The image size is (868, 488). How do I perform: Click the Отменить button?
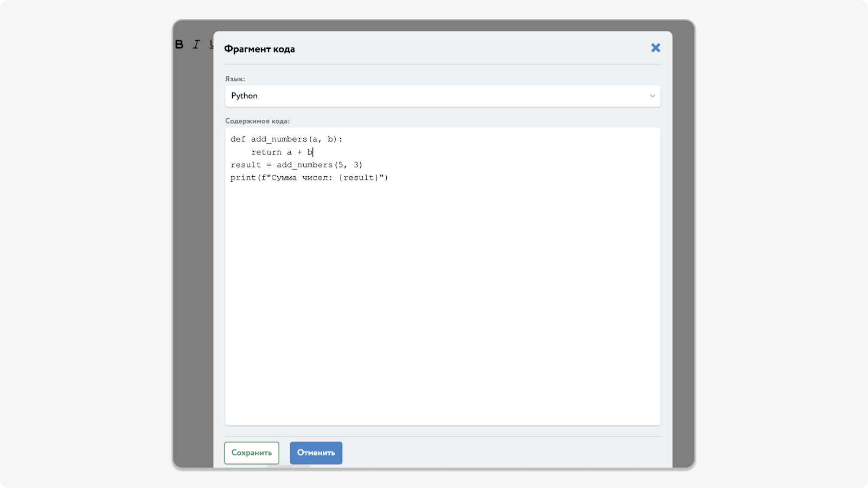[316, 453]
